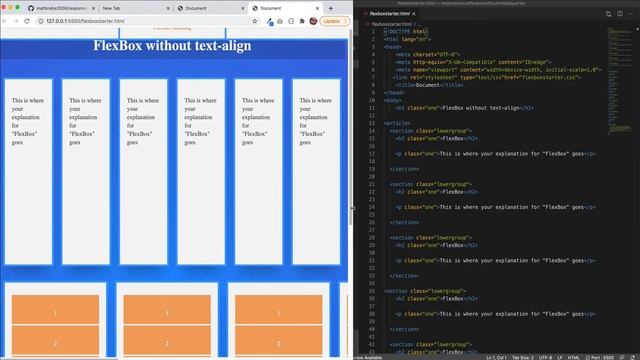Image resolution: width=640 pixels, height=360 pixels.
Task: Bookmark this page with the star icon
Action: coord(255,21)
